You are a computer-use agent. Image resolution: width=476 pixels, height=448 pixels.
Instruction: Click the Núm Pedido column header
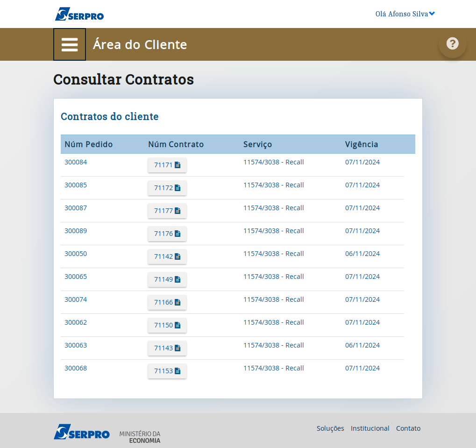88,144
